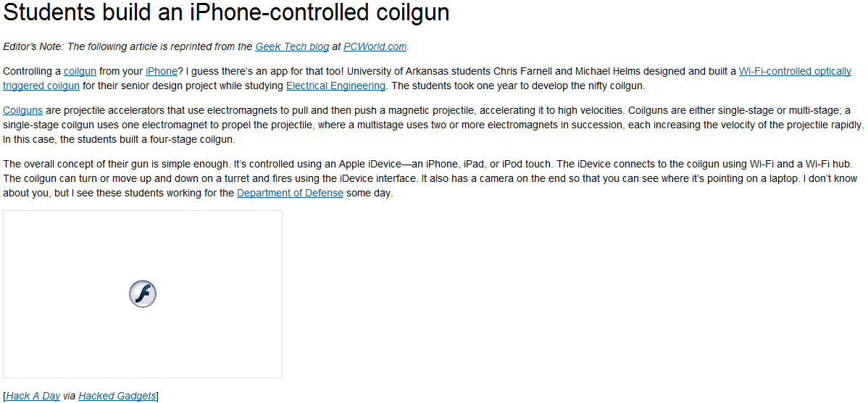Click the Editor's Note italic text

click(34, 46)
